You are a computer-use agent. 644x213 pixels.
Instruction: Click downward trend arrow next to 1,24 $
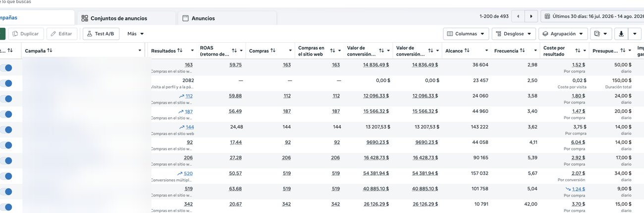coord(568,189)
